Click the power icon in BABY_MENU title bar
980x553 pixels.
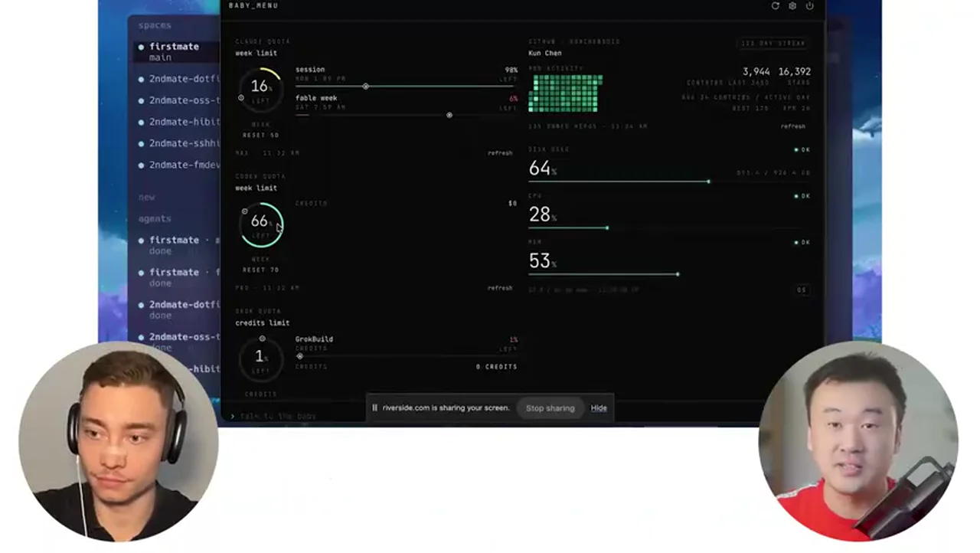[x=809, y=6]
